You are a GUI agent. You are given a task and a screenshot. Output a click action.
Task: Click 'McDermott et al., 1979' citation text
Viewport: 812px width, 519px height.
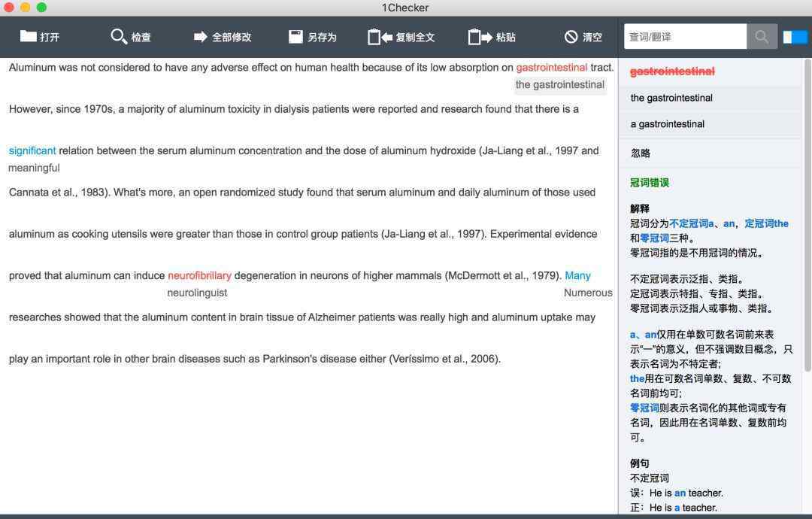point(501,275)
